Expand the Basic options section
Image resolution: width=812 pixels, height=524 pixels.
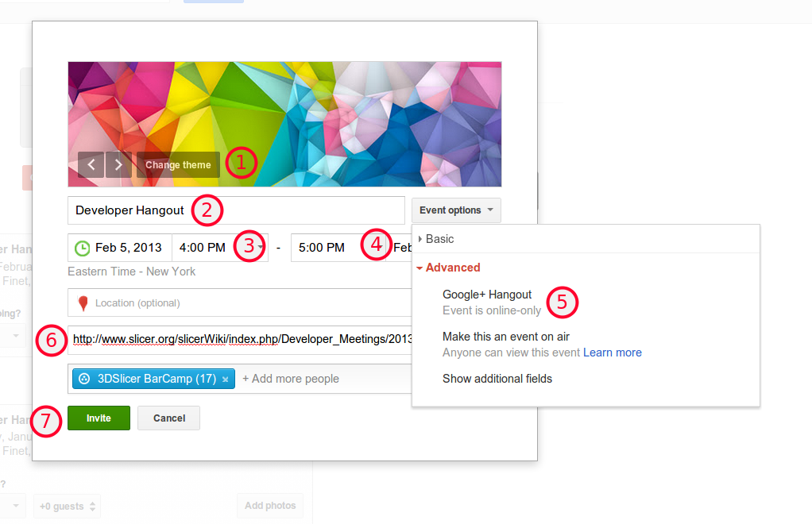[x=439, y=239]
